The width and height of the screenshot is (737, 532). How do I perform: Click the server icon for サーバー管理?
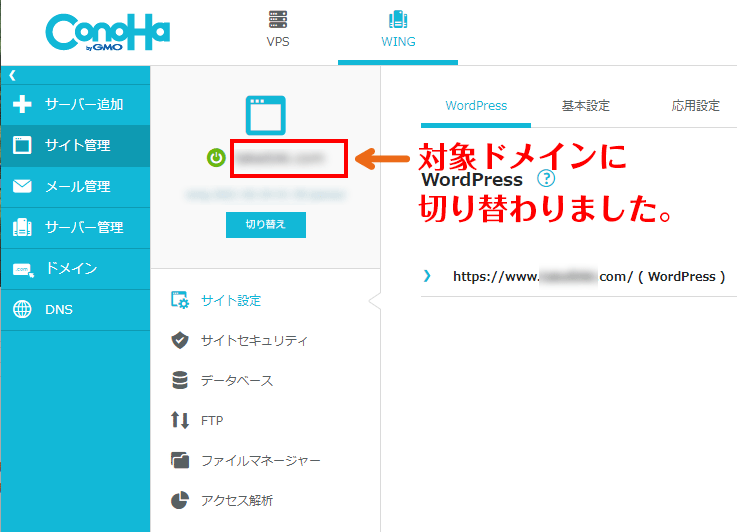[22, 227]
